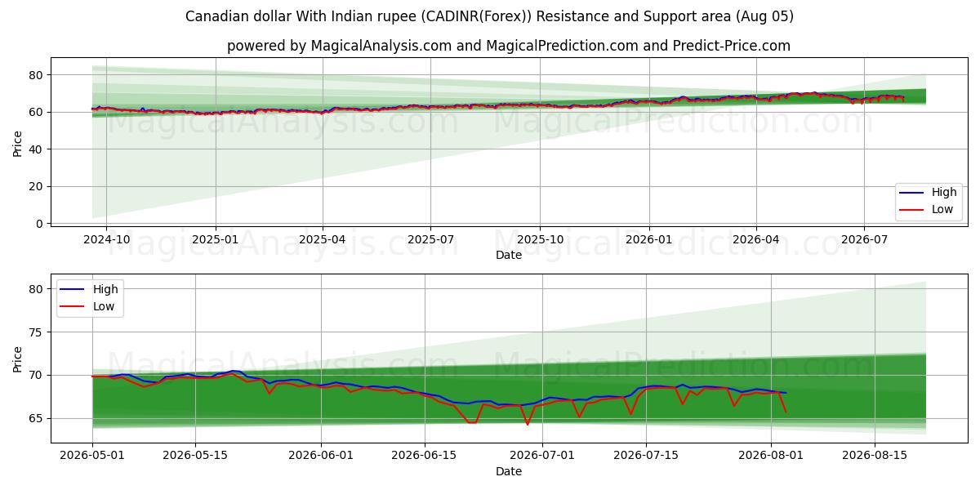Click the 'Date' axis label under the short-term chart
The width and height of the screenshot is (980, 490).
click(x=509, y=472)
